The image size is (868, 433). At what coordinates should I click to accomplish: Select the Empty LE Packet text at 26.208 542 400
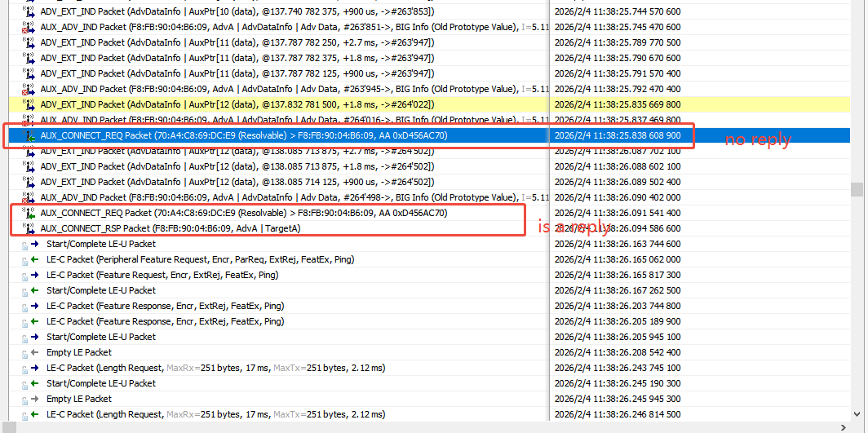click(79, 352)
